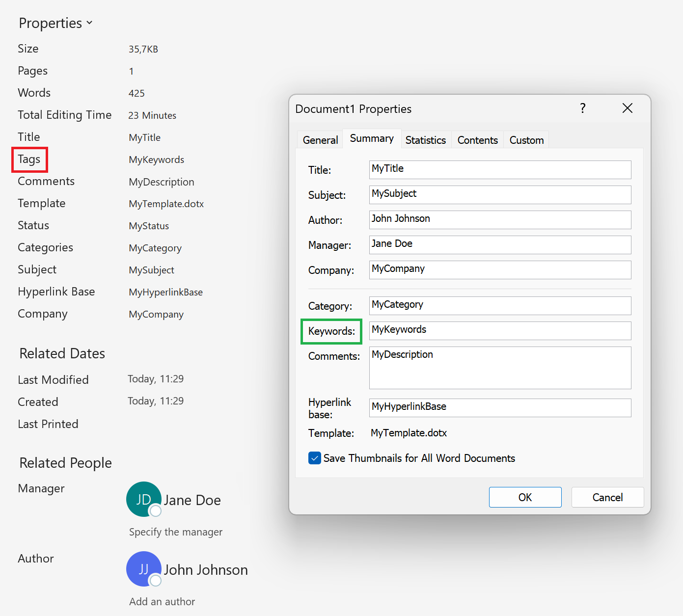Click 'Specify the manager' field

point(176,532)
